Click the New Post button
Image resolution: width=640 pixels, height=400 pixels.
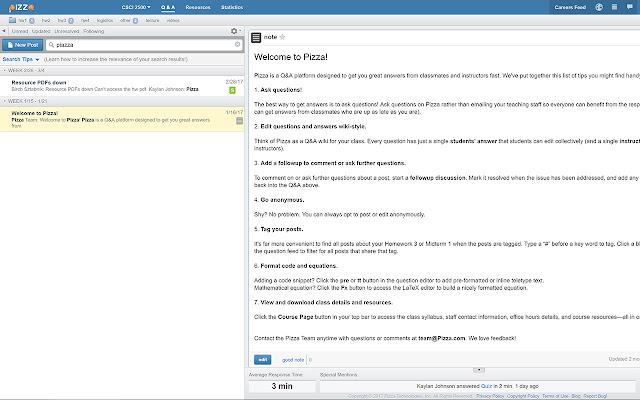22,44
